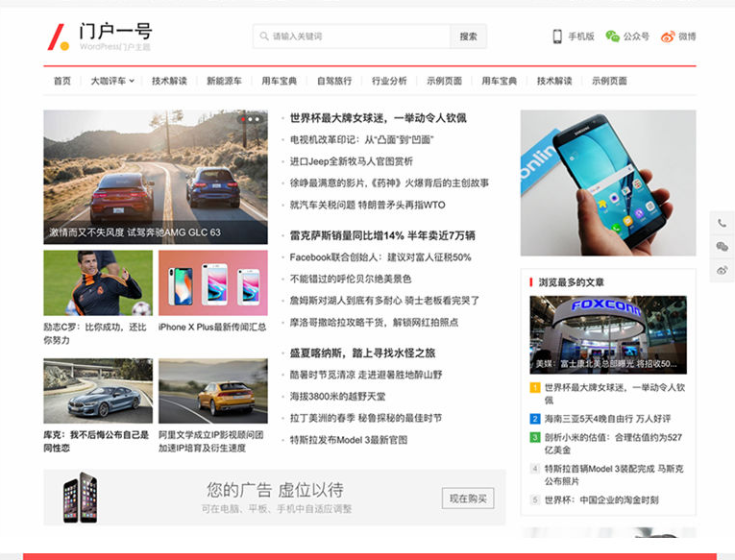Image resolution: width=735 pixels, height=560 pixels.
Task: Open 自驾旅行 nav item
Action: (x=334, y=81)
